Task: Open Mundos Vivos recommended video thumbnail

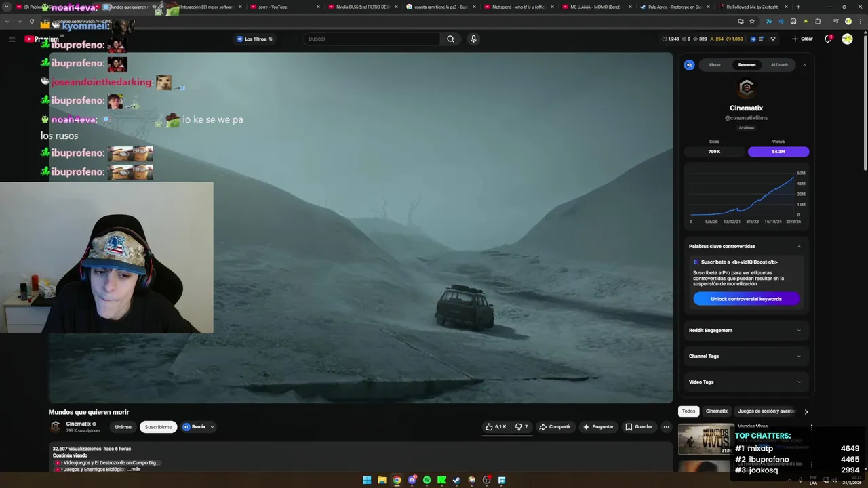Action: pyautogui.click(x=705, y=439)
